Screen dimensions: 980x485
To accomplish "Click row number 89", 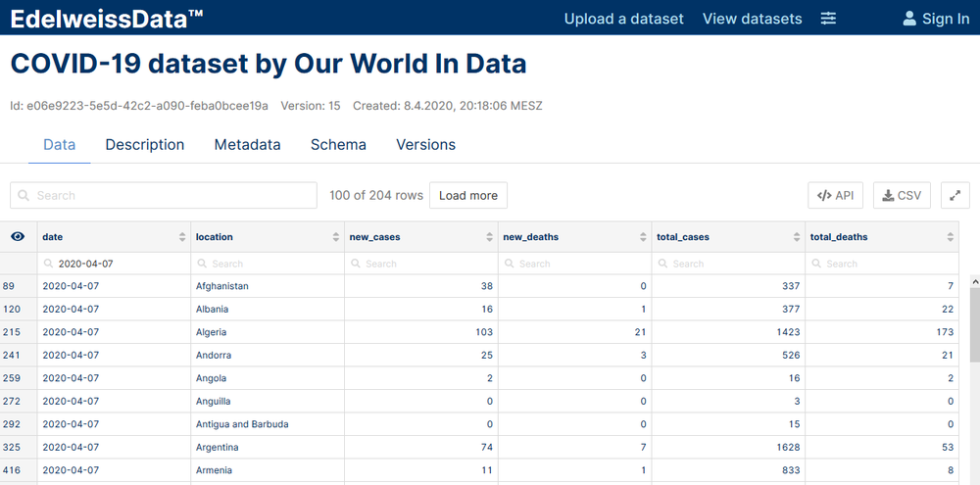I will [x=8, y=286].
